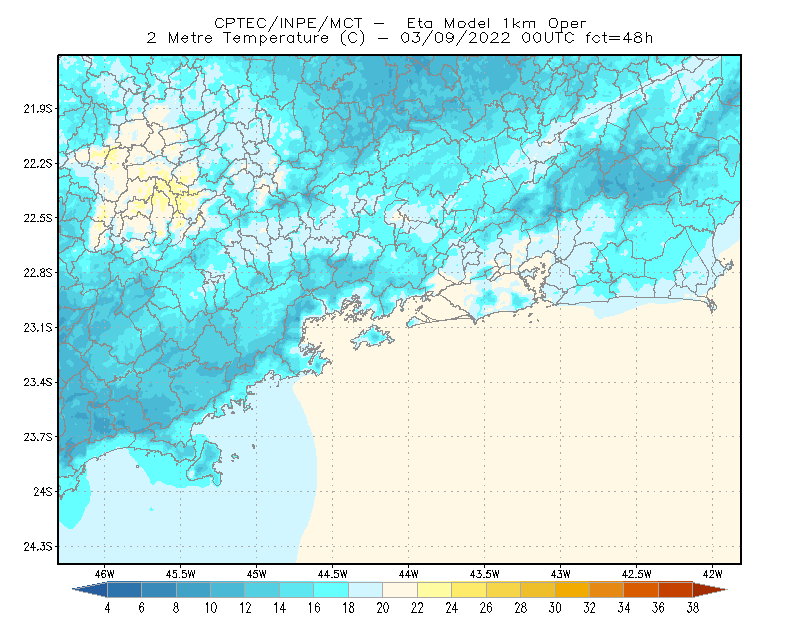Screen dimensions: 800x618
Task: Select the 22–24 light yellow legend swatch
Action: 434,590
